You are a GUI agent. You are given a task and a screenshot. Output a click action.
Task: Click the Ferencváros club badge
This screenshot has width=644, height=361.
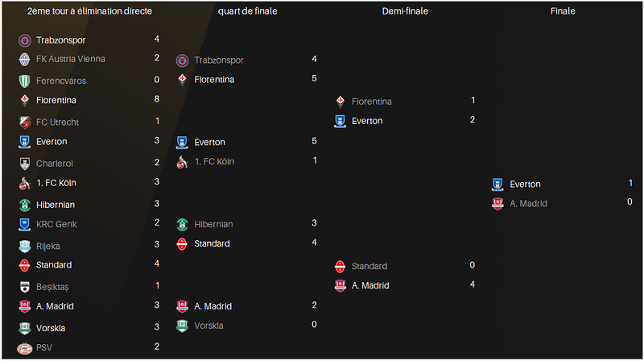click(x=24, y=81)
